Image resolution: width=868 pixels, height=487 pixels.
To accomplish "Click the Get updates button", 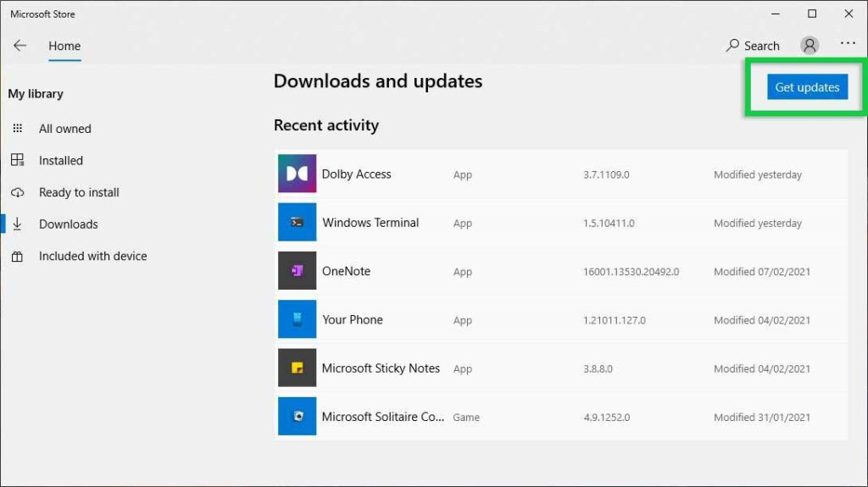I will [807, 87].
